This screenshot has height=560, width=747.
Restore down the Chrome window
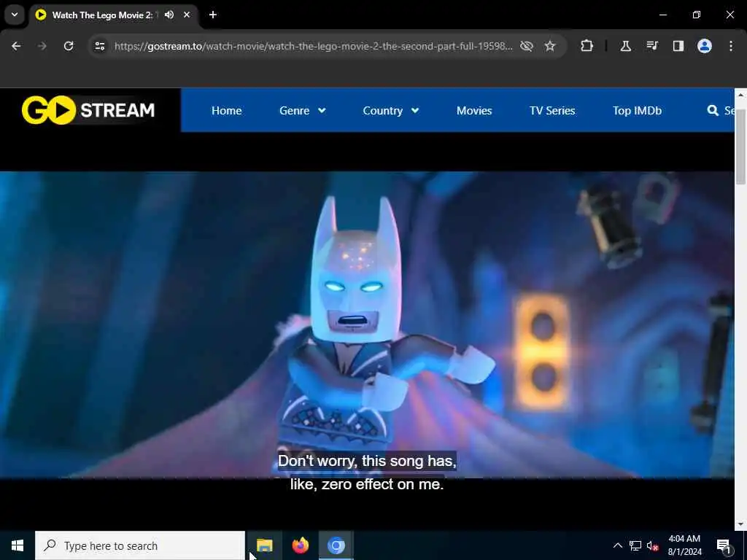tap(697, 15)
